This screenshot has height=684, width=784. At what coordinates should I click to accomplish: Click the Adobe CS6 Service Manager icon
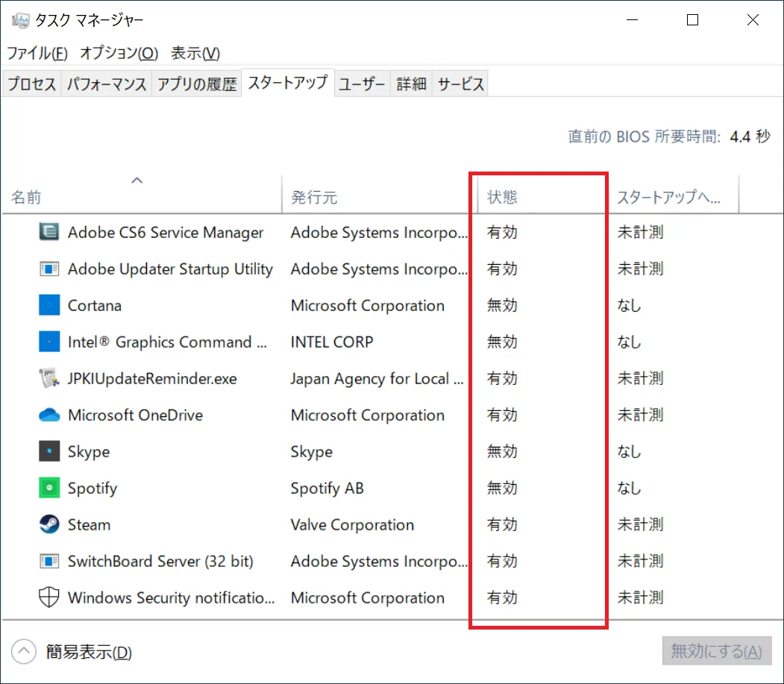[49, 232]
